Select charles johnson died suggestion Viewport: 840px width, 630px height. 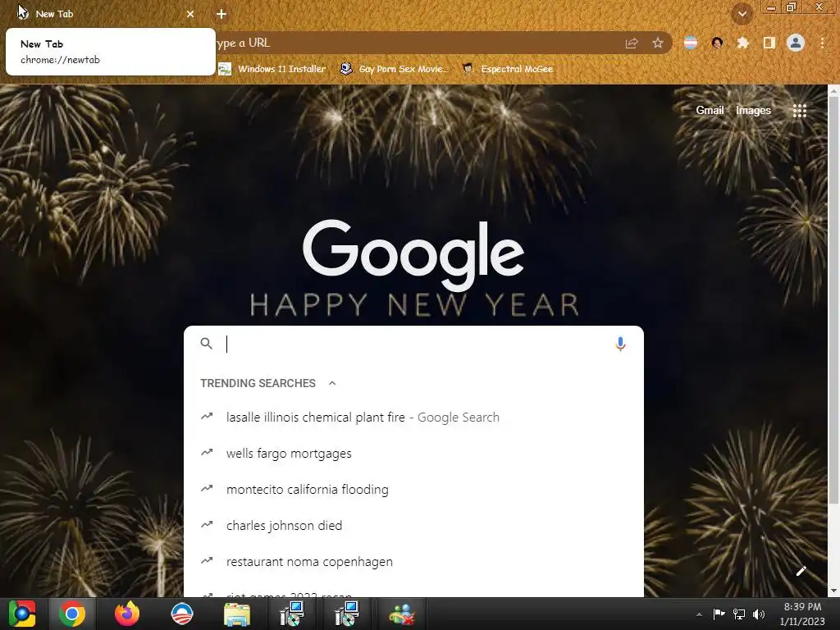coord(413,526)
